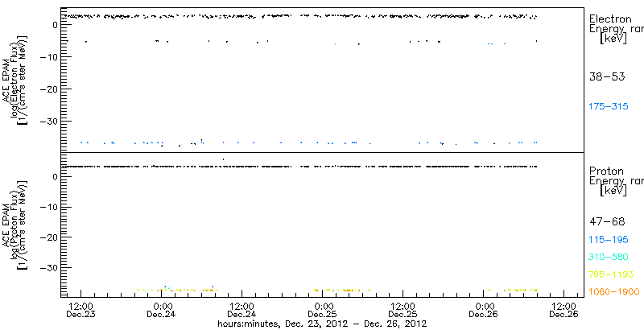Click the 0:00 Dec.26 time axis label
Image resolution: width=644 pixels, height=330 pixels.
click(484, 311)
